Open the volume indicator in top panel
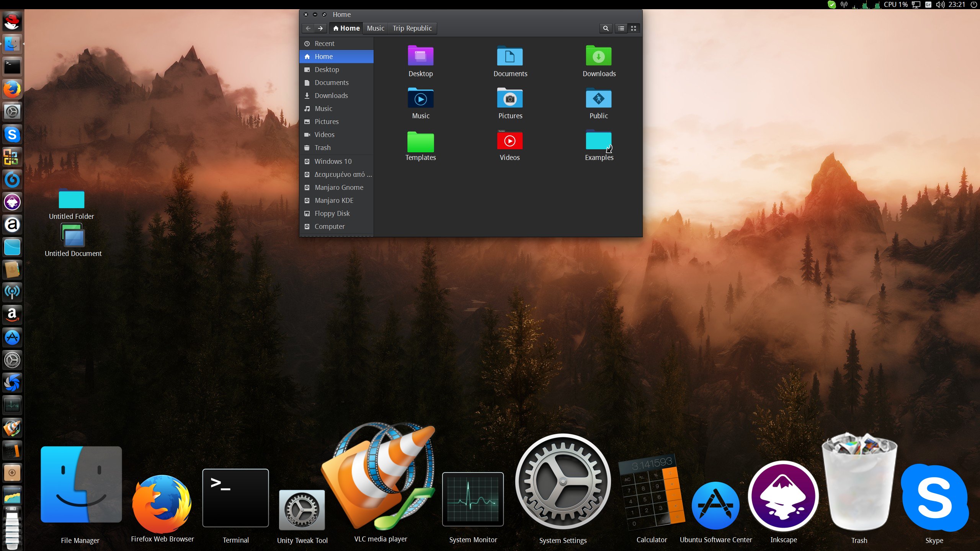 point(940,5)
